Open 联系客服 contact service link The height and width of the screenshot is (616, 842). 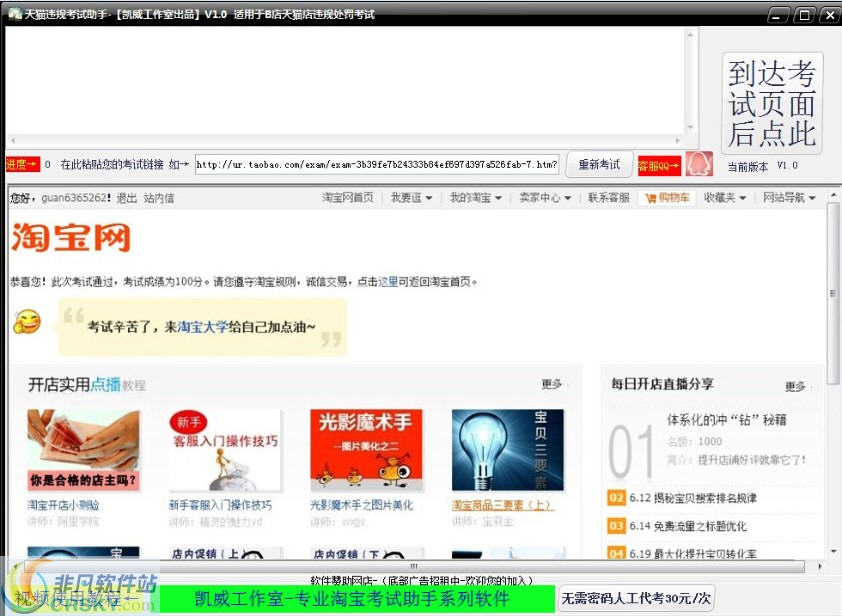coord(608,198)
